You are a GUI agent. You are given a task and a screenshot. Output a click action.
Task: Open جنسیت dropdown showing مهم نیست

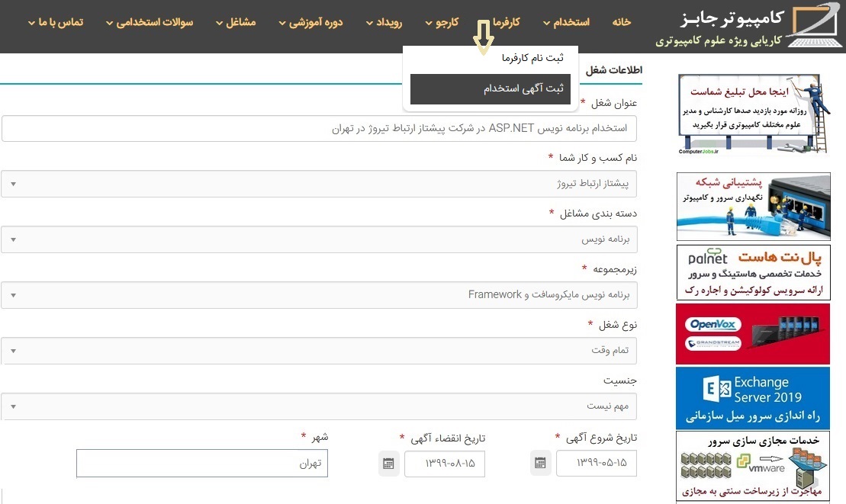(319, 406)
